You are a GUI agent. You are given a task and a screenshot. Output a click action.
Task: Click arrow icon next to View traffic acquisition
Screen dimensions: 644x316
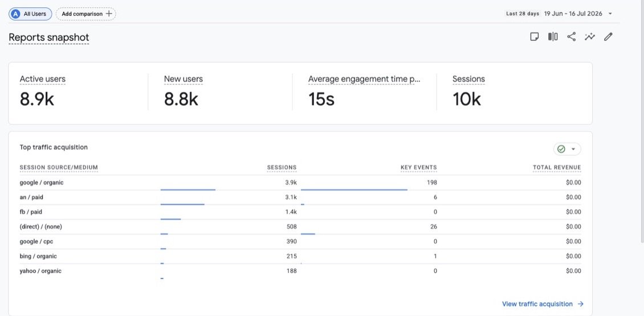(580, 304)
